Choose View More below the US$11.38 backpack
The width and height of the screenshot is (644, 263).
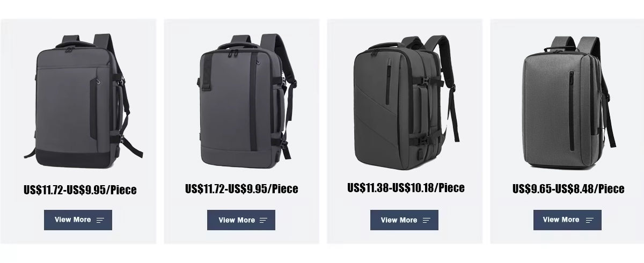coord(404,220)
